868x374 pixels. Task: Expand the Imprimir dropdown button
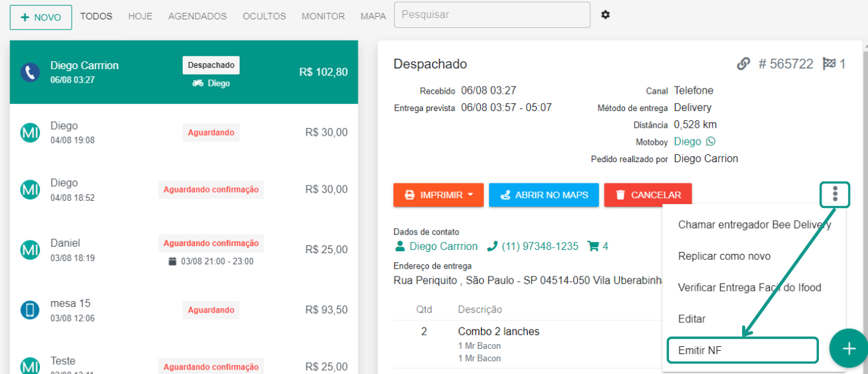[438, 195]
